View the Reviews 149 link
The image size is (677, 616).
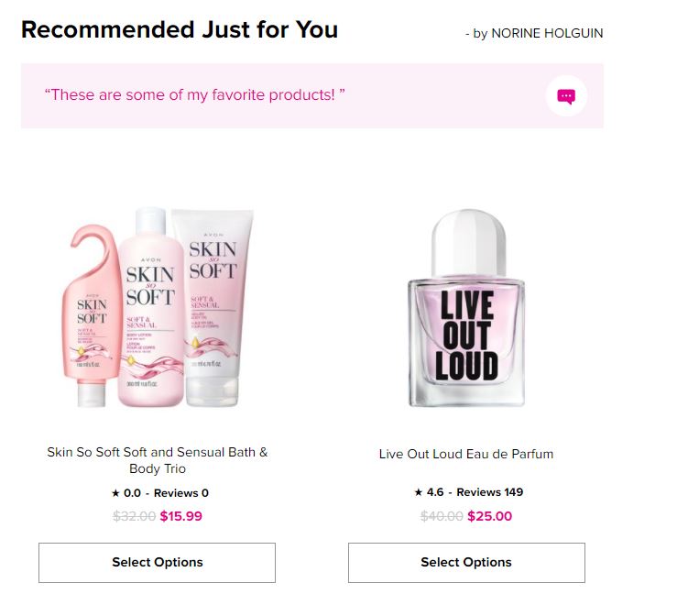click(490, 492)
